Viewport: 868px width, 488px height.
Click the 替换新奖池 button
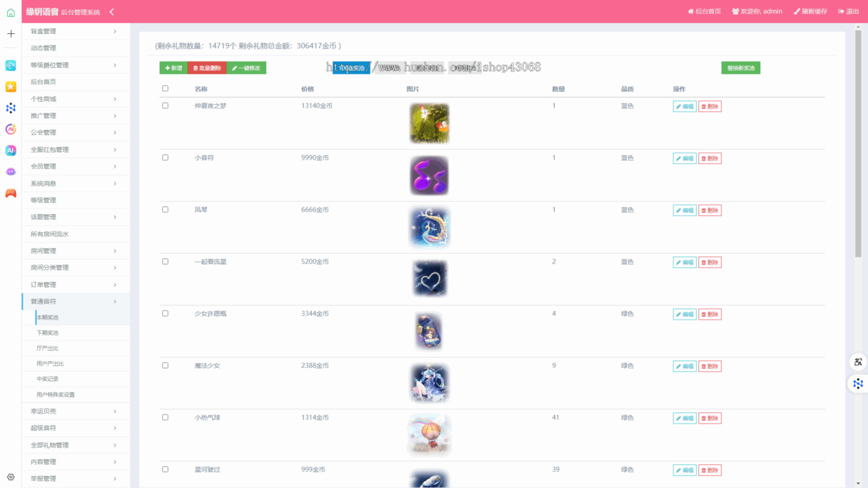coord(741,68)
